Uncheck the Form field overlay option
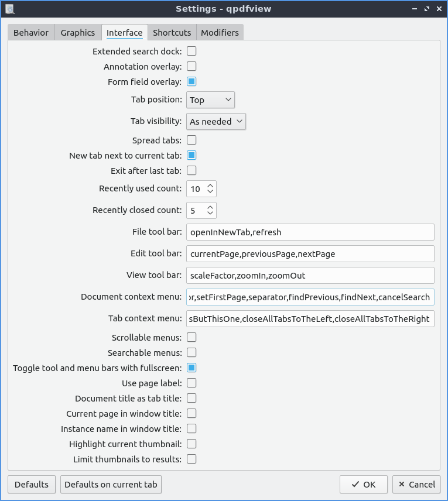This screenshot has width=448, height=501. pyautogui.click(x=191, y=82)
